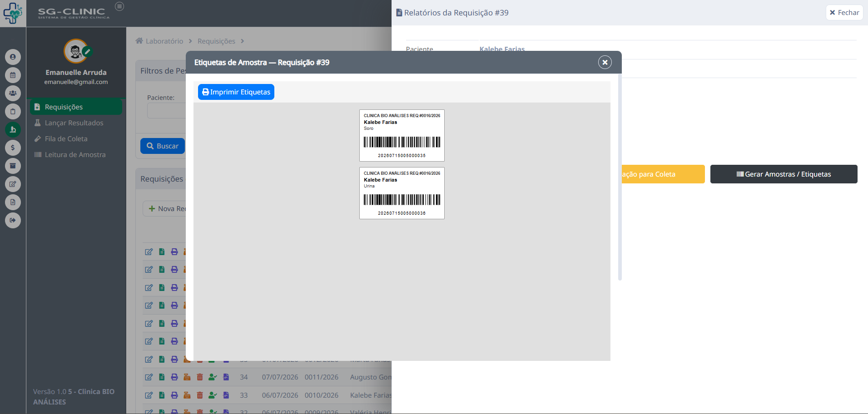Click request number 0011/2026
Screen dimensions: 868x414
pos(322,377)
